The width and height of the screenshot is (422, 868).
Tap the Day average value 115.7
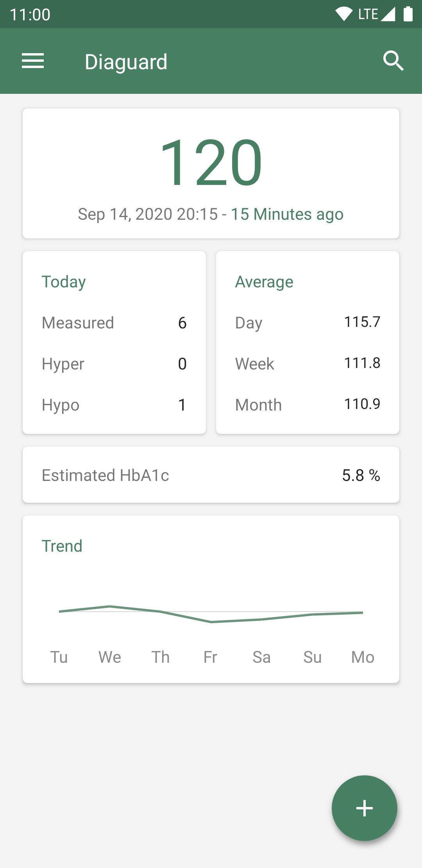coord(362,322)
